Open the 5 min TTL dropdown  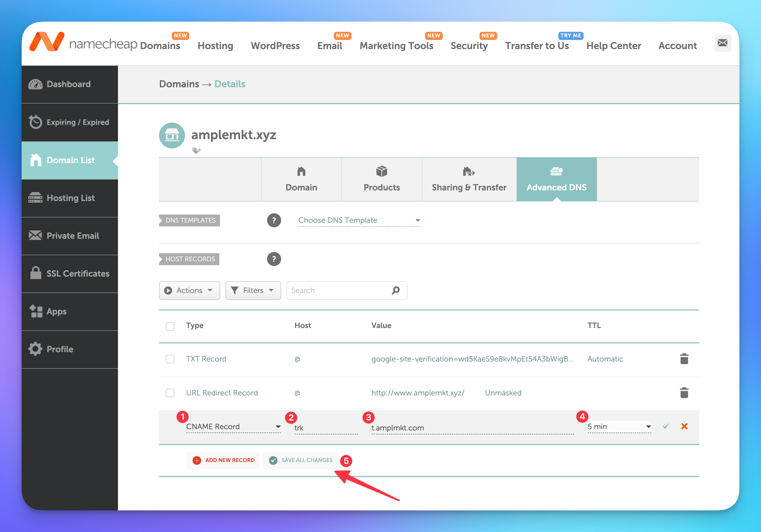click(x=618, y=427)
